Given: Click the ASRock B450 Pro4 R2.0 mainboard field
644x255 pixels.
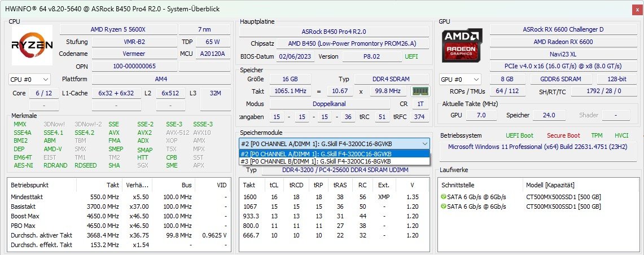Looking at the screenshot, I should click(x=334, y=32).
